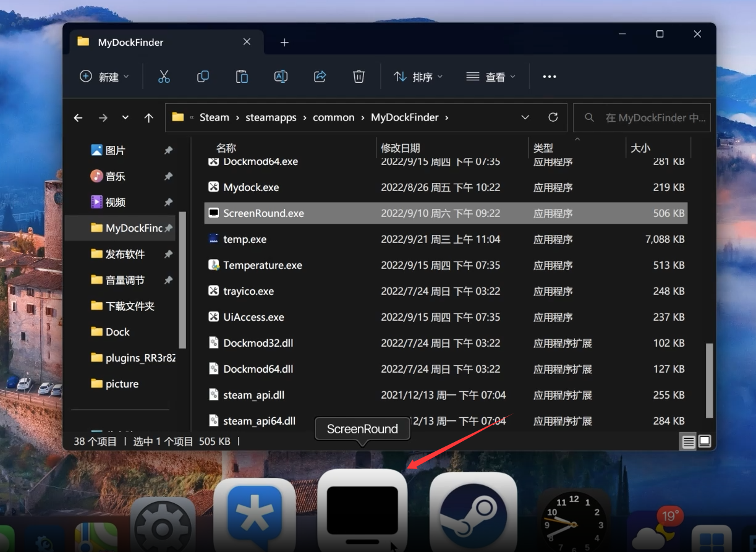The width and height of the screenshot is (756, 552).
Task: Select steam_api.dll file
Action: (253, 395)
